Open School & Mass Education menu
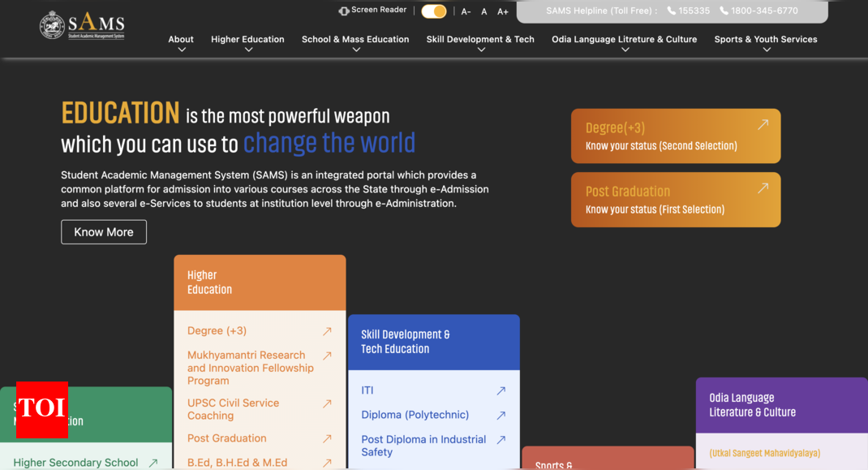 355,43
